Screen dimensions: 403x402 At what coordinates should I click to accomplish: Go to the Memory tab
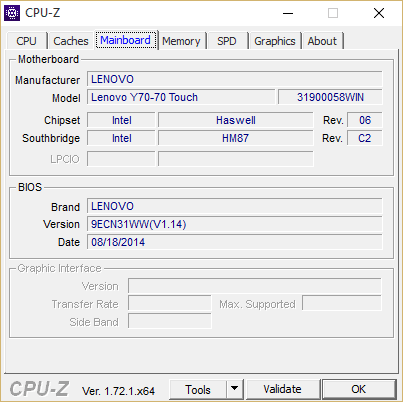coord(181,41)
